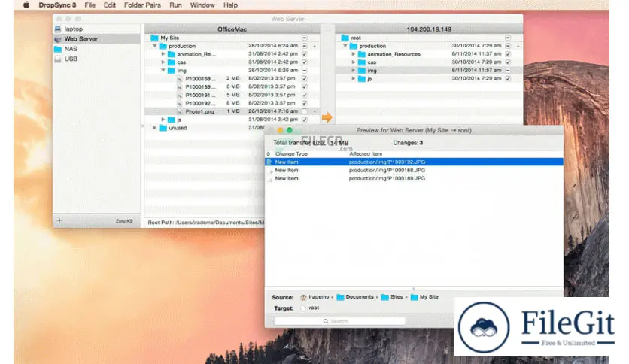Click the P1000191 file icon
Viewport: 629px width, 364px height.
pyautogui.click(x=180, y=96)
